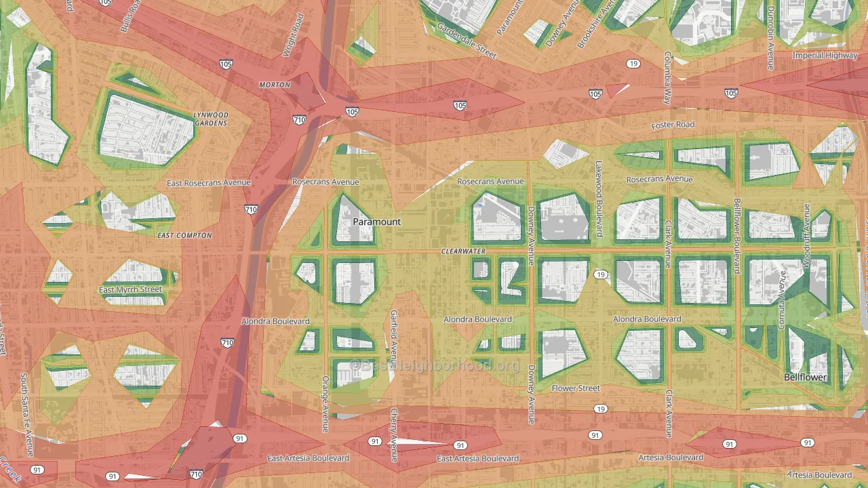Select the Garfield Avenue label
868x488 pixels.
pos(394,340)
